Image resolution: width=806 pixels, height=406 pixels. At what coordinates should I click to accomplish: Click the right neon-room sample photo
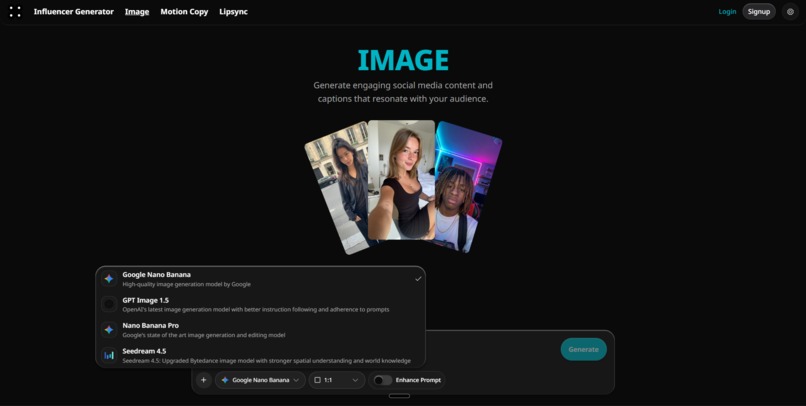coord(468,188)
